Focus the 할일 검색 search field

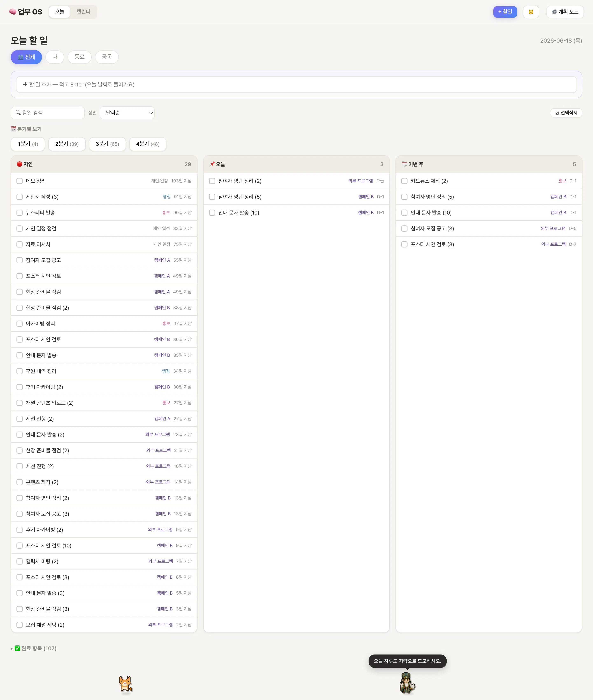click(48, 113)
